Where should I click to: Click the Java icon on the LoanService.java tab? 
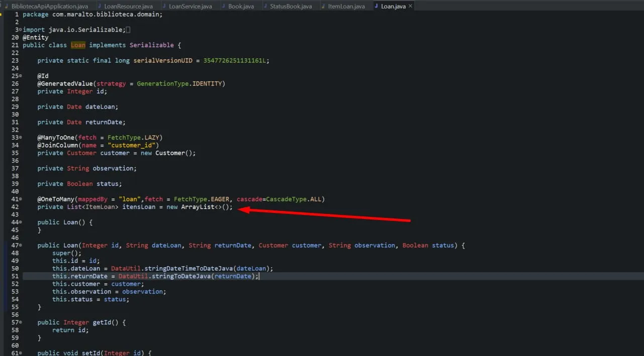(x=163, y=6)
